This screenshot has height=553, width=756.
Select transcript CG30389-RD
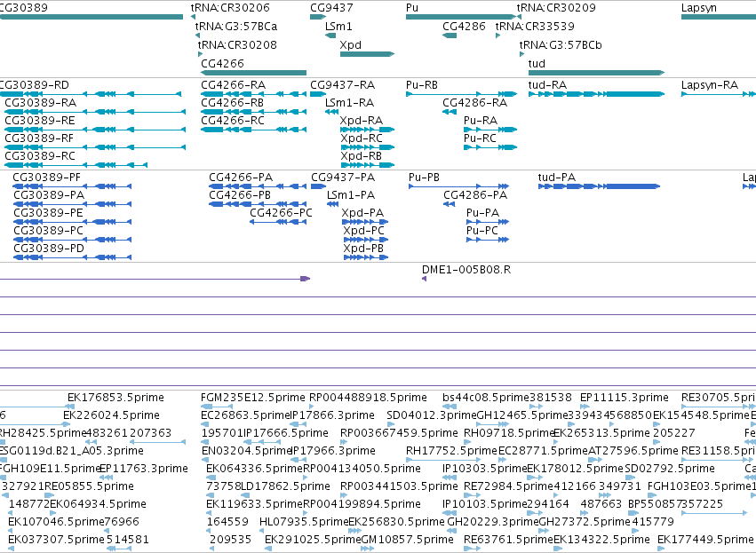pyautogui.click(x=35, y=85)
